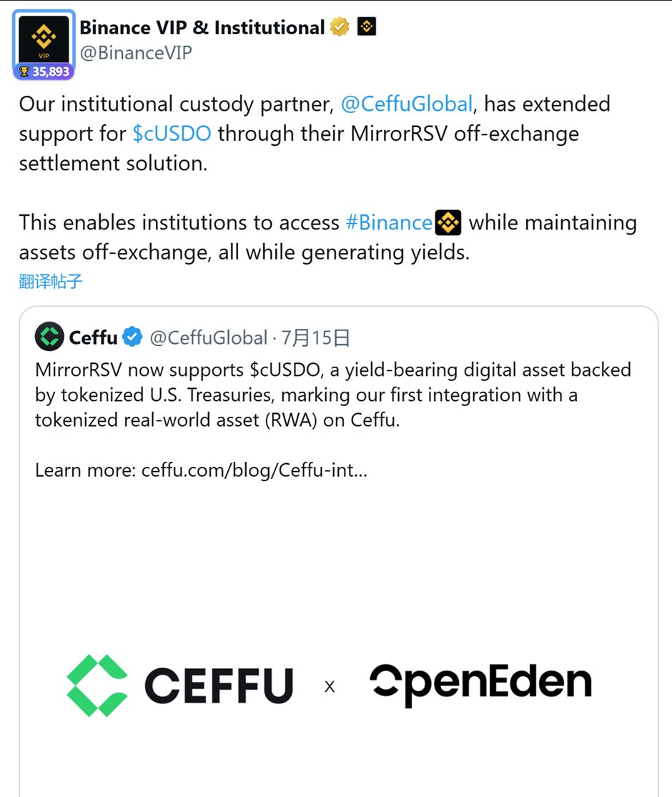Click the Binance affiliate square badge
672x797 pixels.
[366, 27]
